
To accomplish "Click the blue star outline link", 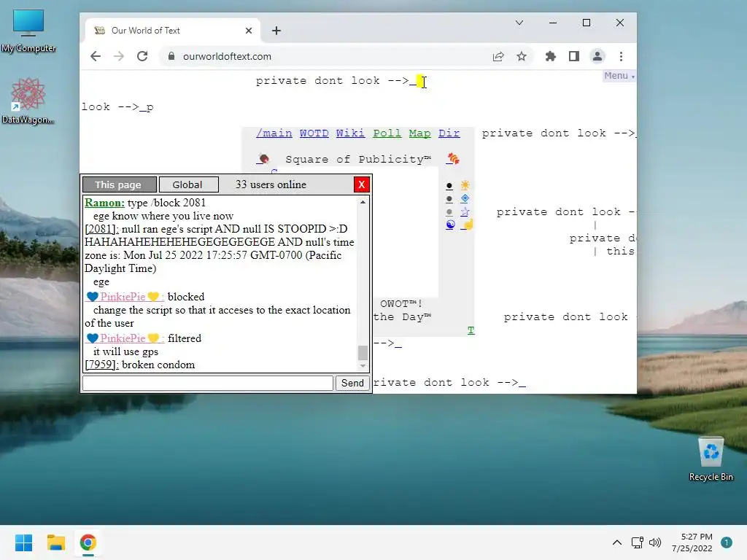I will click(465, 211).
